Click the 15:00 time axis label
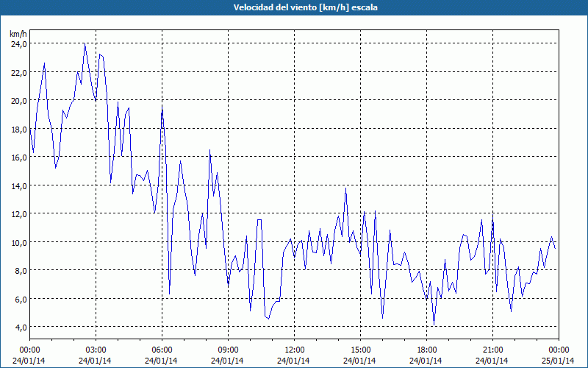 point(360,350)
